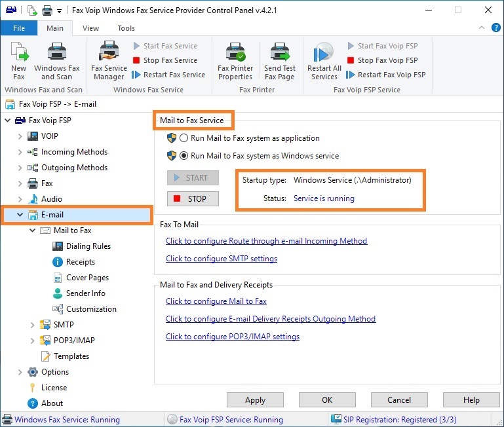Click the Cancel button

tap(399, 400)
